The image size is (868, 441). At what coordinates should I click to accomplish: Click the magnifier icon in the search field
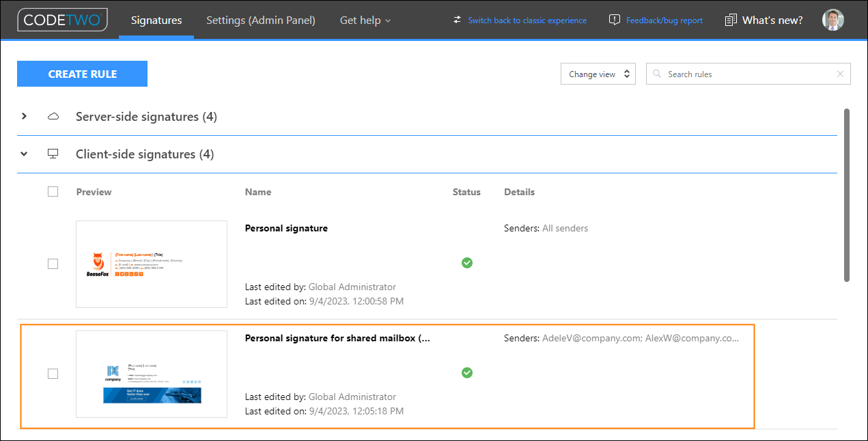pyautogui.click(x=656, y=74)
